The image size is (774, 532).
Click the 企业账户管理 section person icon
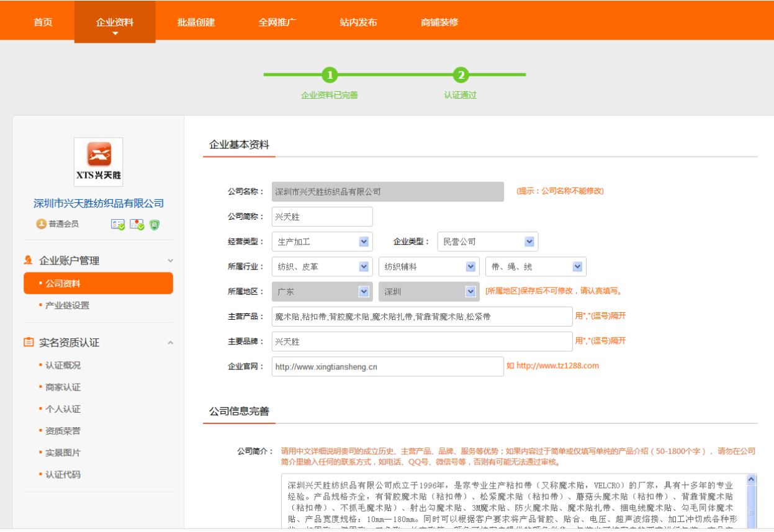[x=29, y=260]
